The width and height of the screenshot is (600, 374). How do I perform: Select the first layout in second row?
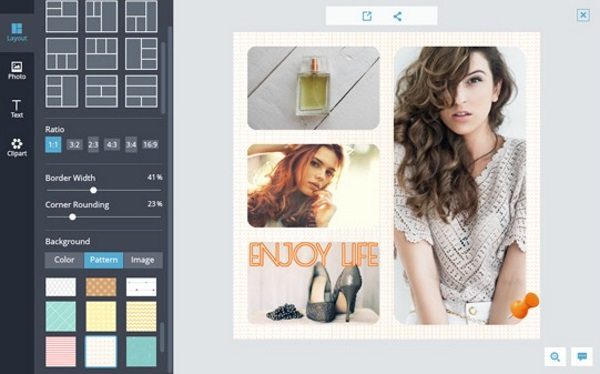tap(62, 54)
